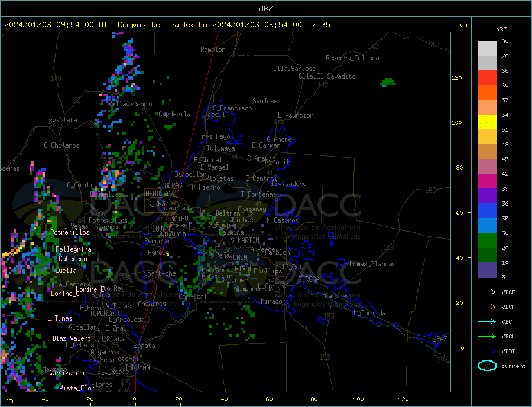
Task: Click the -40 tick on the horizontal axis
Action: pos(43,399)
